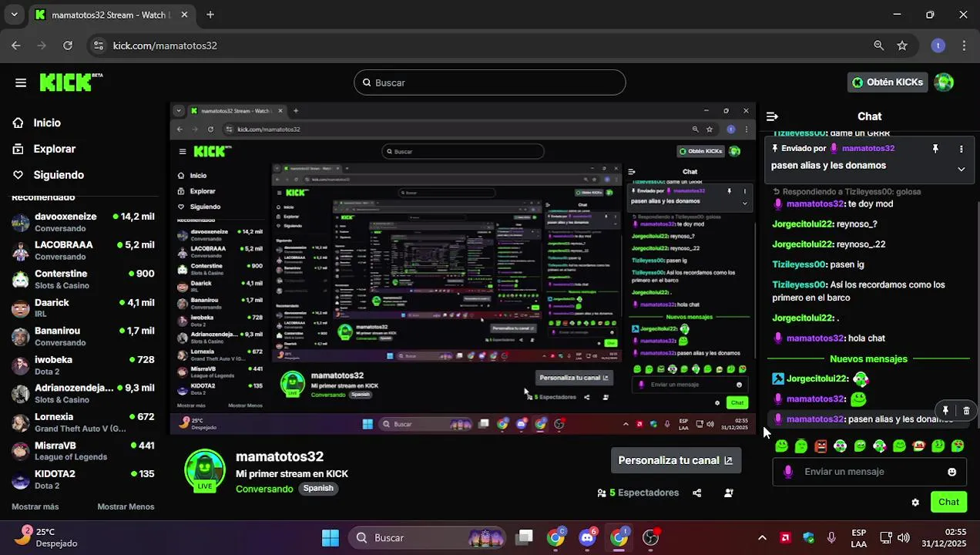The width and height of the screenshot is (980, 555).
Task: Open davooxeneize recommended channel
Action: 85,222
